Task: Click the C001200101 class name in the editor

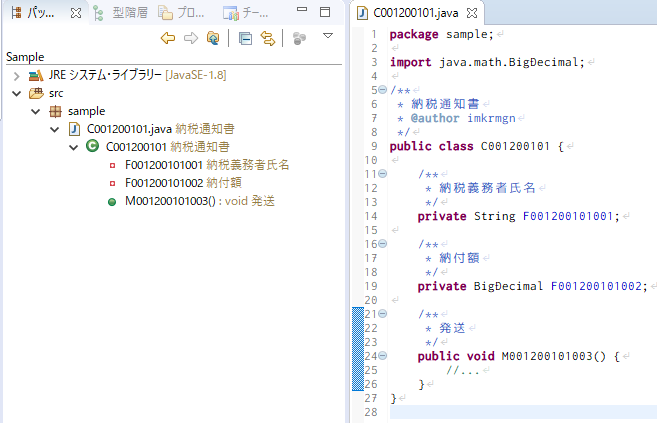Action: point(515,146)
